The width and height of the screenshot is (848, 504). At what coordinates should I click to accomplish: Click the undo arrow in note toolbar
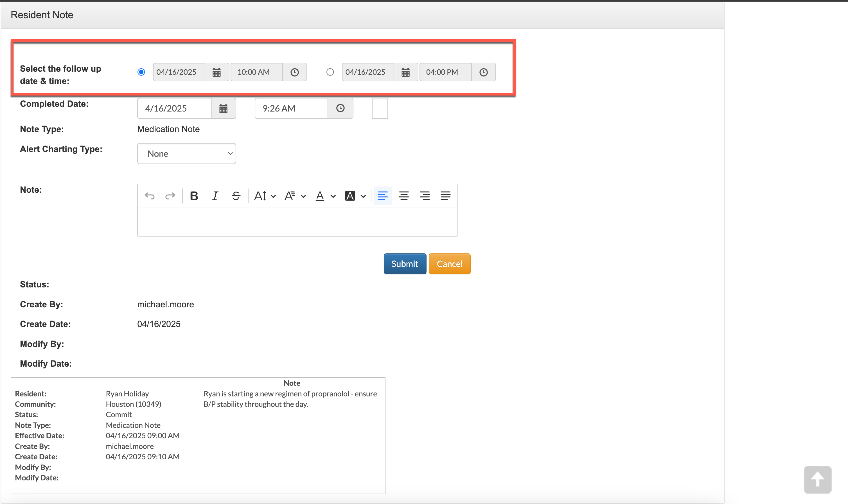click(x=150, y=196)
